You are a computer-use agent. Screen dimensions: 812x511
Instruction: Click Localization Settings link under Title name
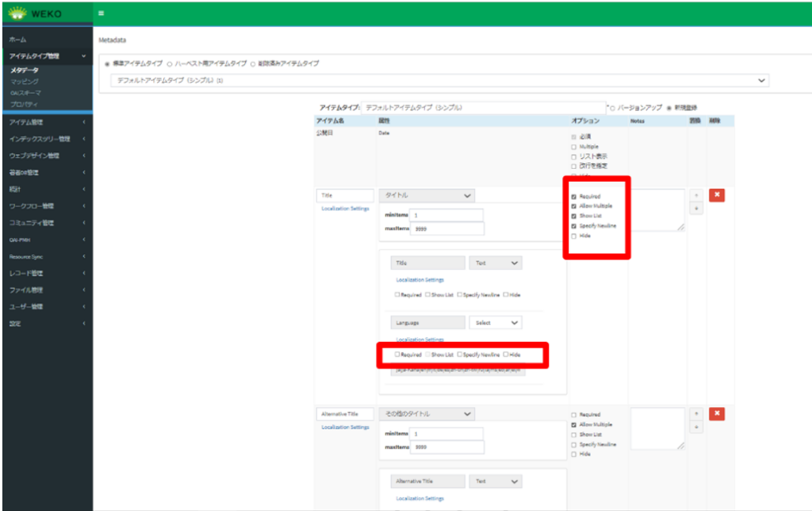345,209
